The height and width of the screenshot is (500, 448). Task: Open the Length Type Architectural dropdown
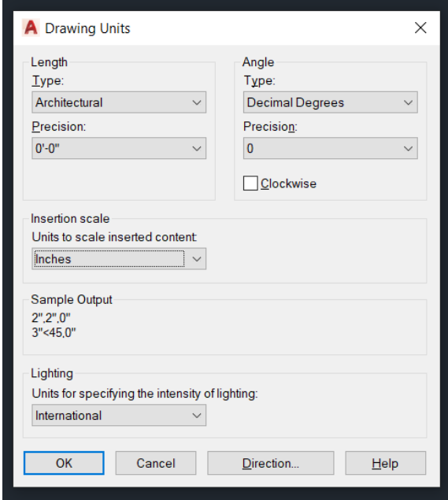[119, 102]
